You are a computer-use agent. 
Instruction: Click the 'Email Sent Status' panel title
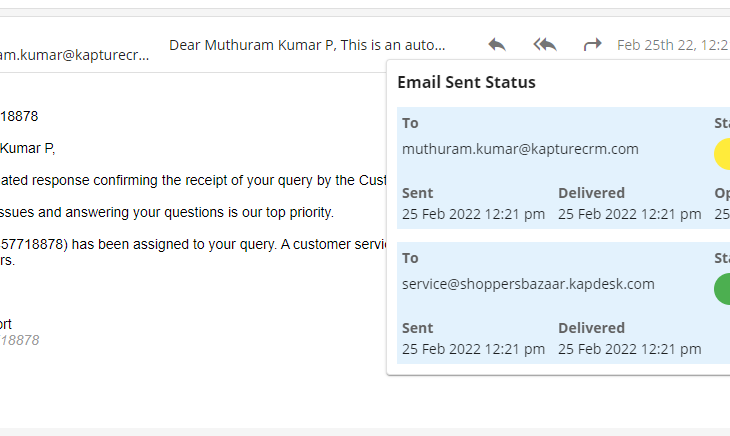point(466,82)
